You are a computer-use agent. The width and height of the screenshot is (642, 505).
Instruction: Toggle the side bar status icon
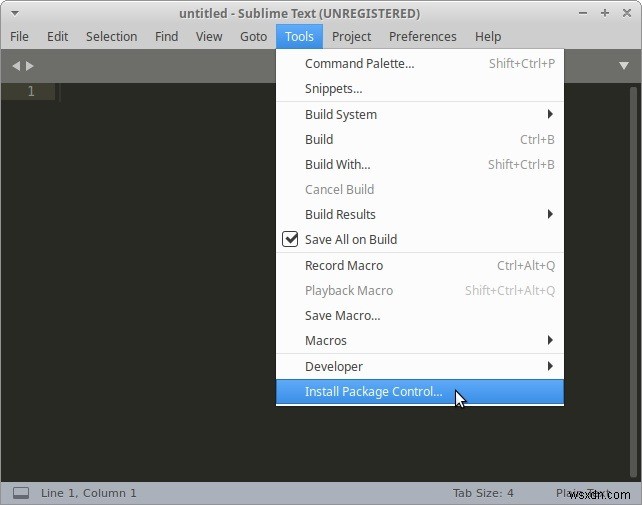tap(21, 493)
